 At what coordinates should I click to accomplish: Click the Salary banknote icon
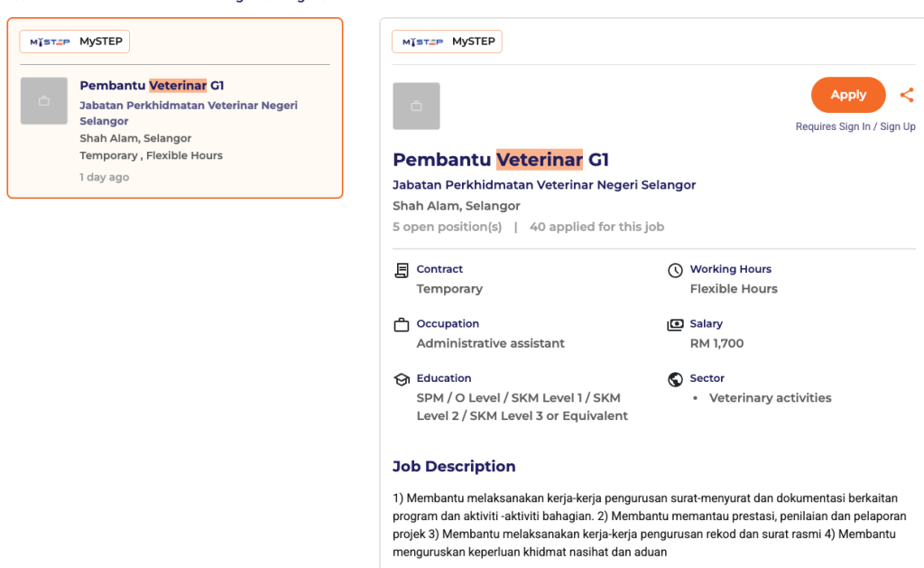[x=675, y=325]
